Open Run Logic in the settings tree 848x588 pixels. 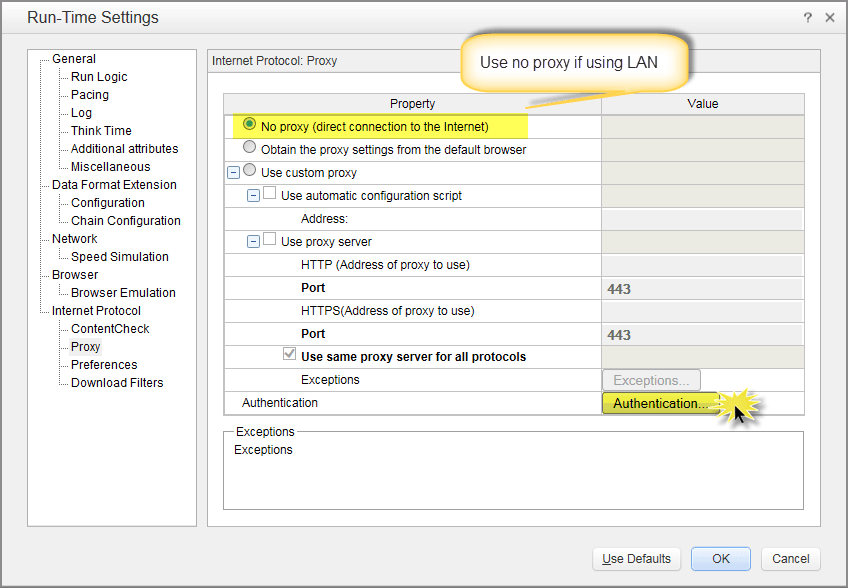[99, 77]
